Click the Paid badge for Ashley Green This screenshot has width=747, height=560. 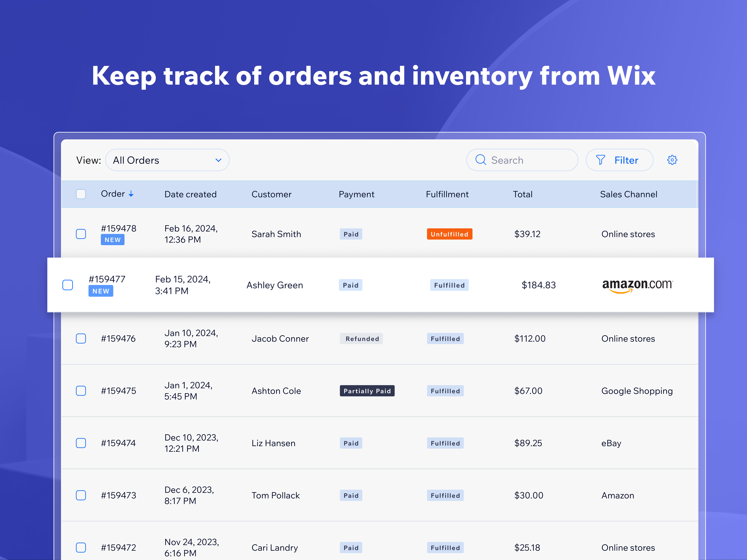350,285
